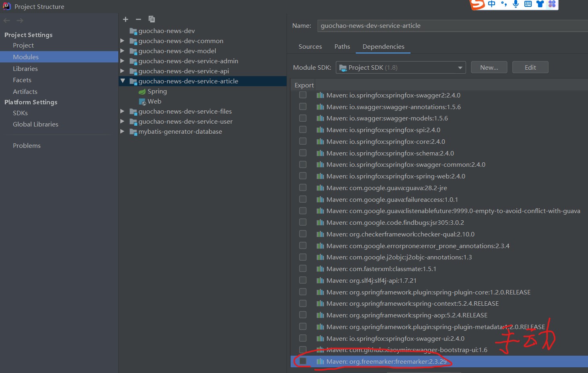Check the export box for j2objc-annotations:1.3

[303, 257]
